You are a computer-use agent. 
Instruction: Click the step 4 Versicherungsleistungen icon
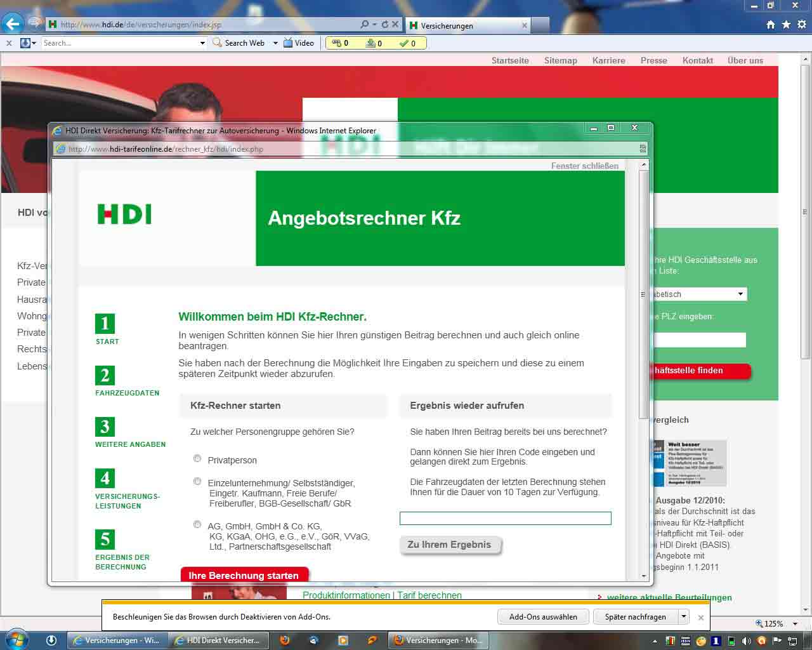click(x=105, y=478)
